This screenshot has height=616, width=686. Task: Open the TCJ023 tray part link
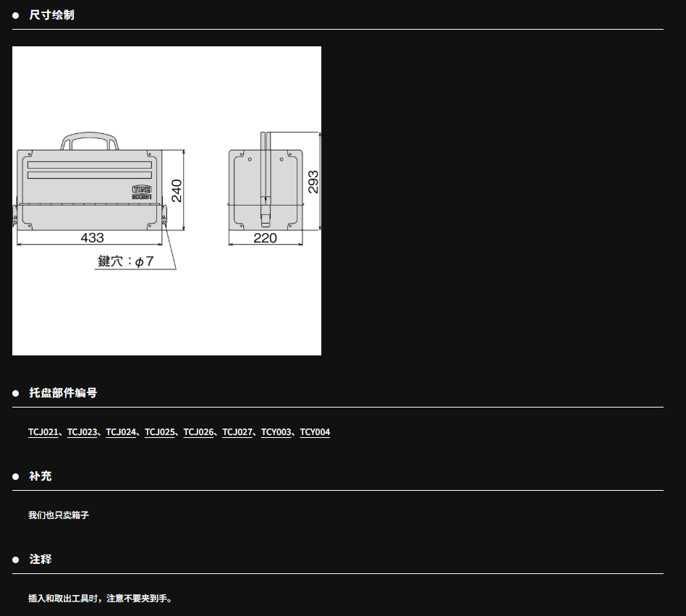(x=82, y=432)
